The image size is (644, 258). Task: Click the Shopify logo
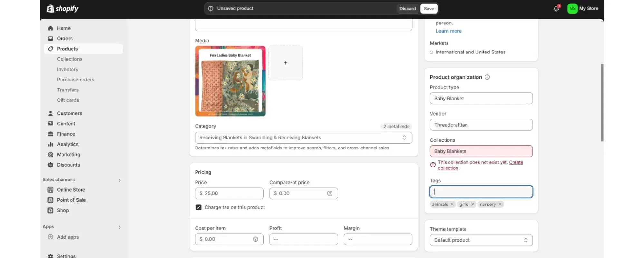[x=62, y=9]
